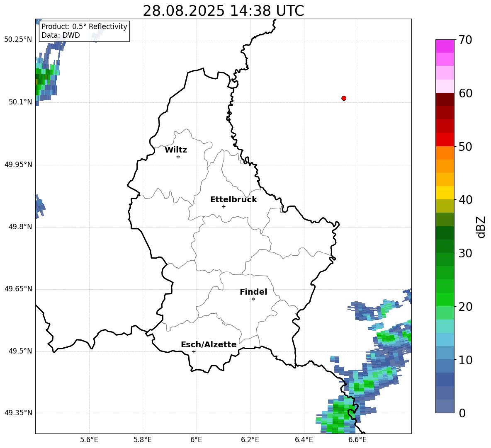Image resolution: width=491 pixels, height=448 pixels.
Task: Click the 6.4°E longitude label
Action: 304,440
